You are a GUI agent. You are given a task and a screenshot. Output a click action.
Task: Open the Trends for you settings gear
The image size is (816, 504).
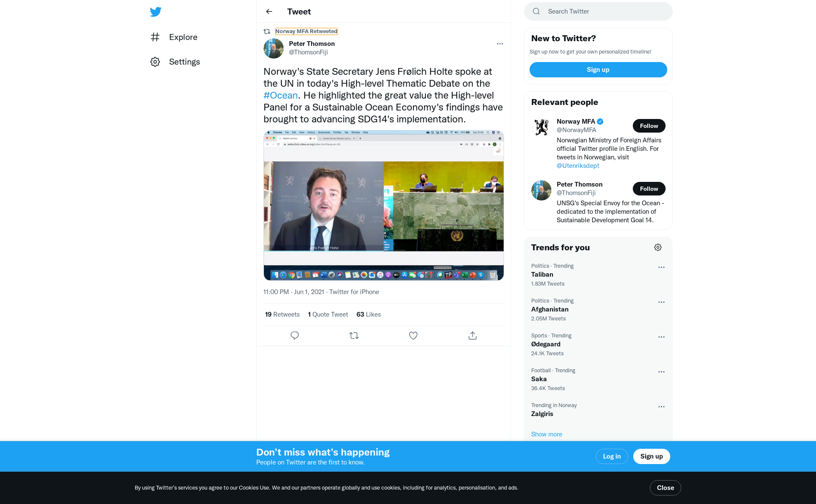tap(658, 247)
